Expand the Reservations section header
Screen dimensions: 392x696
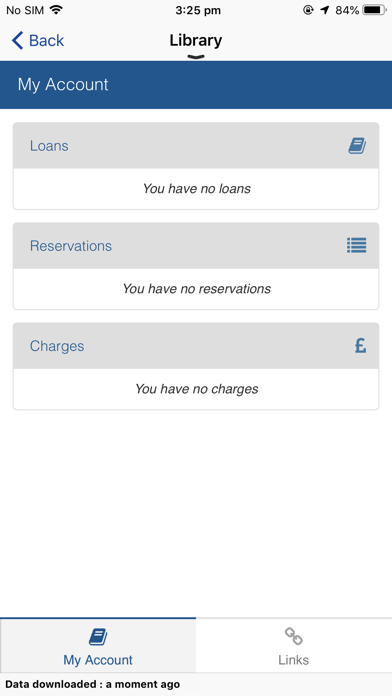[x=196, y=246]
